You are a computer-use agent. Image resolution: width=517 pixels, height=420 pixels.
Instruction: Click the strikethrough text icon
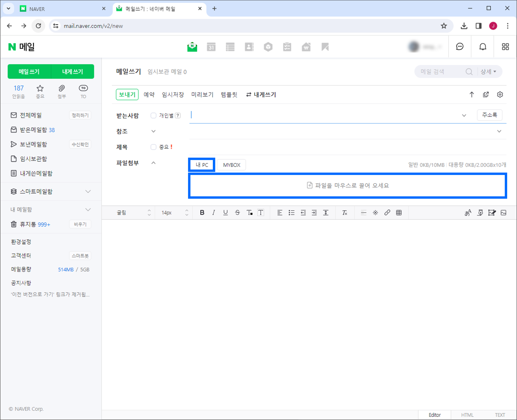tap(237, 213)
